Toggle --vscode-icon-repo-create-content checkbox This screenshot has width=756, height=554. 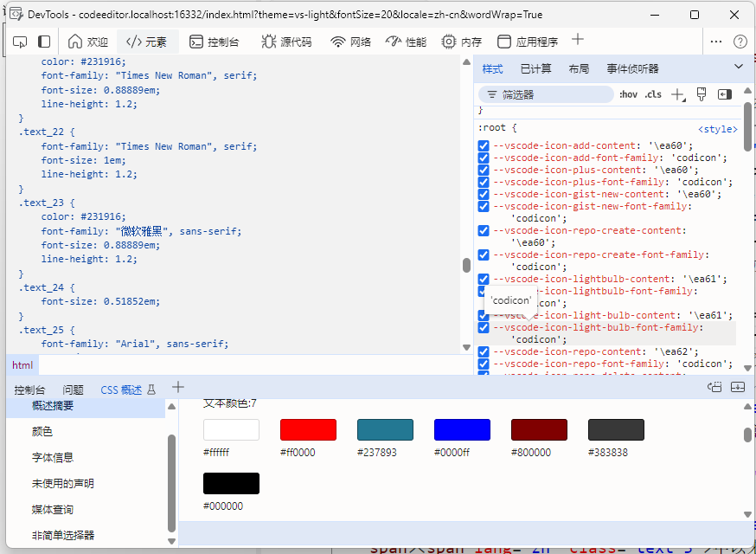click(484, 230)
